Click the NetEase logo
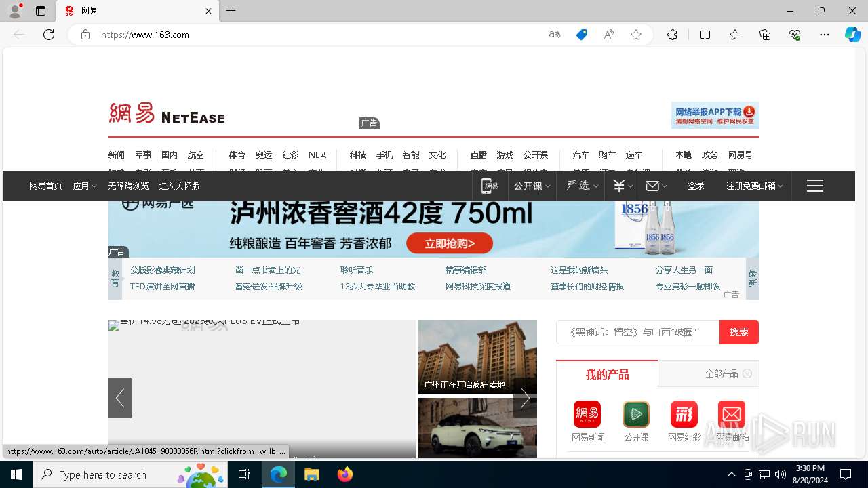Viewport: 868px width, 488px height. pyautogui.click(x=167, y=114)
